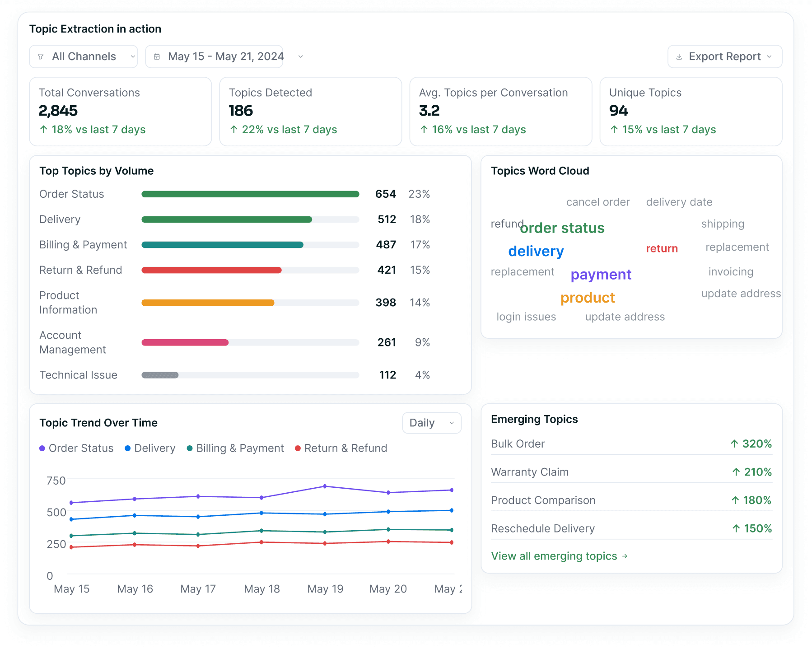Click 'order status' in the word cloud
The height and width of the screenshot is (649, 812).
562,228
